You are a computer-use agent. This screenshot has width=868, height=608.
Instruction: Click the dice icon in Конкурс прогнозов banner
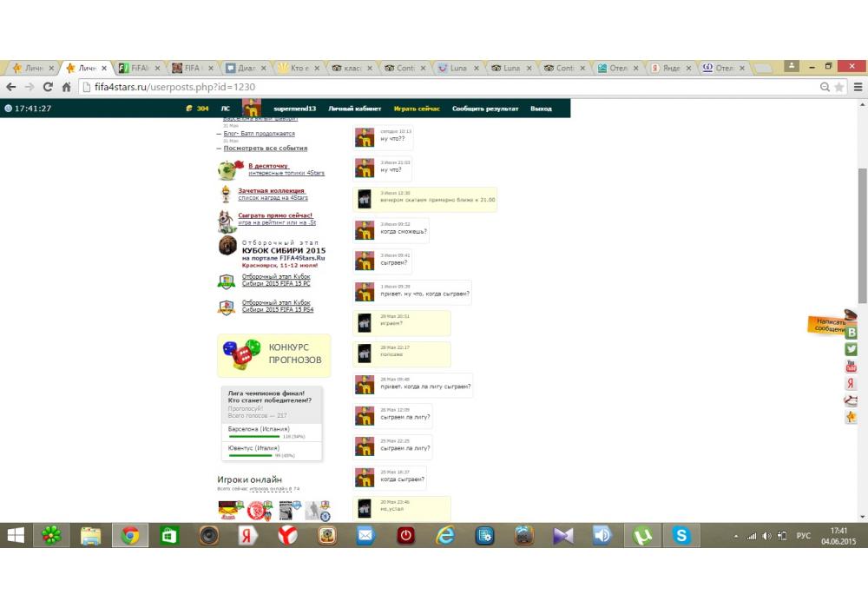(x=241, y=354)
